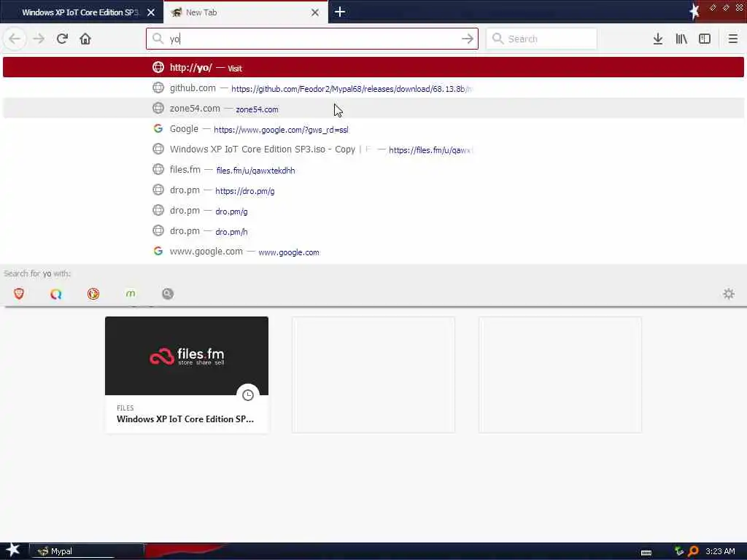Open the Library menu icon
The height and width of the screenshot is (560, 747).
pyautogui.click(x=681, y=39)
